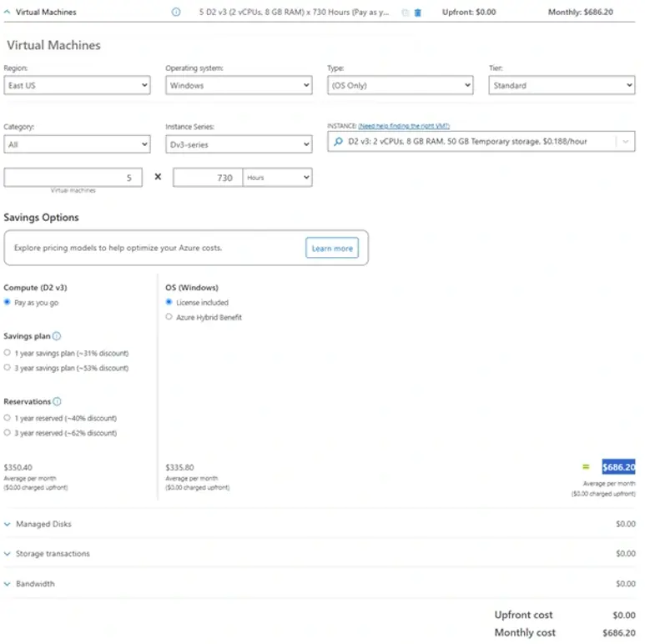Image resolution: width=645 pixels, height=644 pixels.
Task: Click the $350.40 compute cost value
Action: (x=18, y=467)
